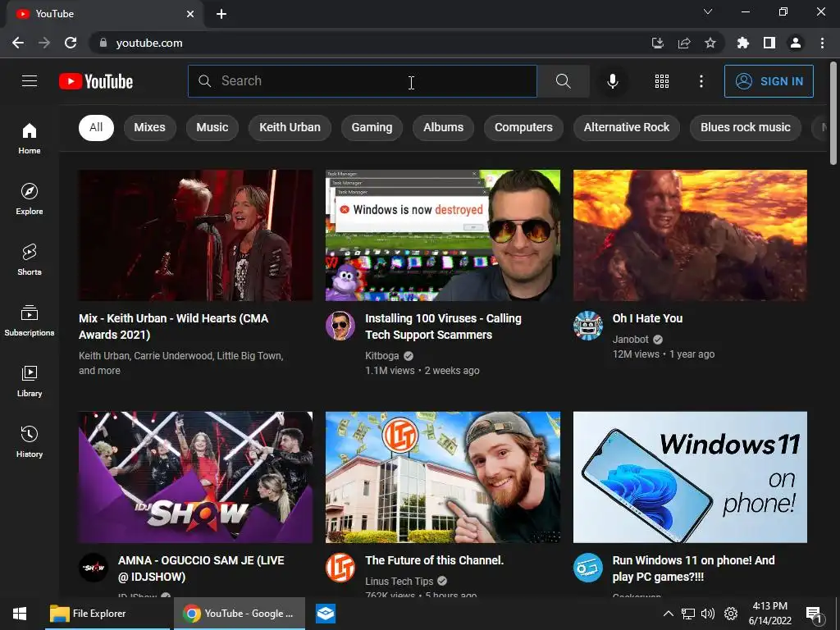Click Kitboga channel avatar
This screenshot has width=840, height=630.
pos(340,325)
